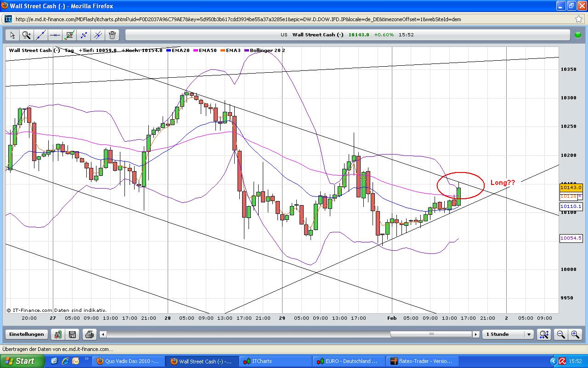
Task: Click the orange EMA3 legend color swatch
Action: (x=223, y=50)
